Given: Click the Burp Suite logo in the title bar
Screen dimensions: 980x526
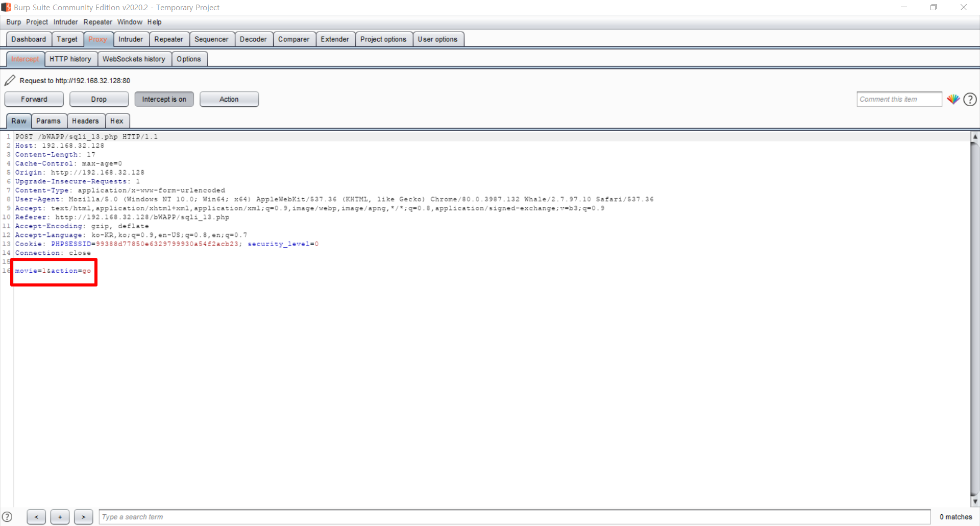Looking at the screenshot, I should (x=6, y=7).
